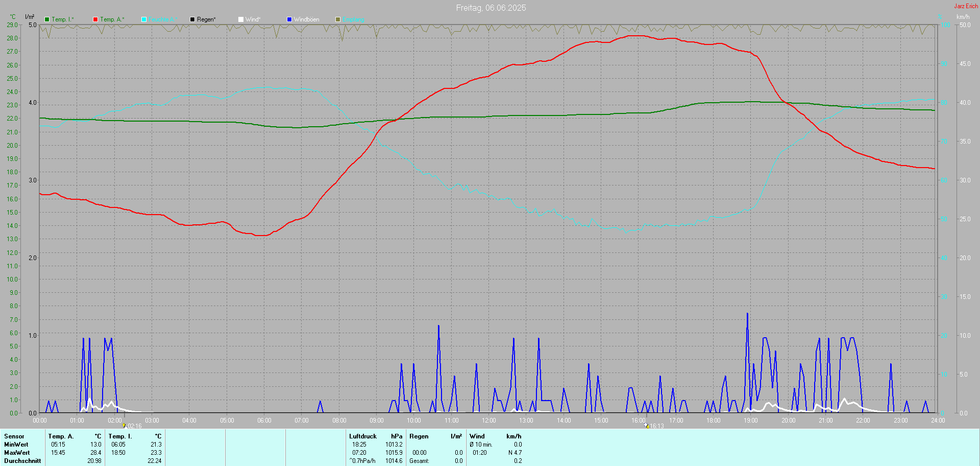Click the 'Wind' column header in table

tap(477, 436)
